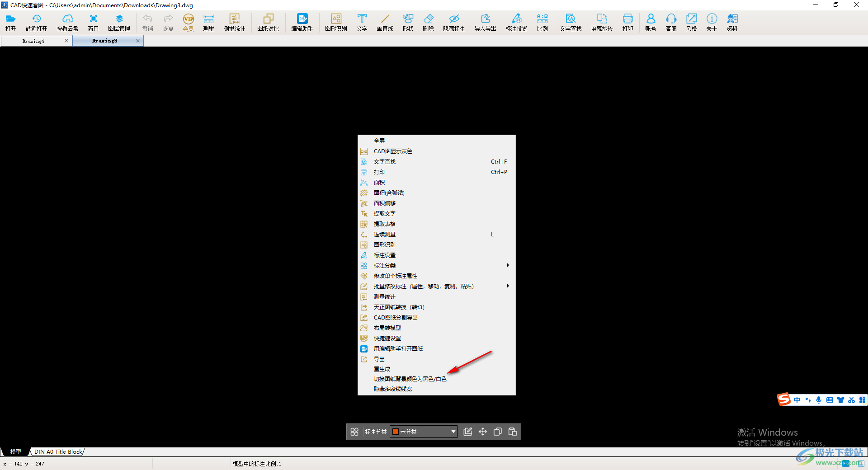Viewport: 868px width, 470px height.
Task: Select the 删除 eraser tool
Action: click(x=428, y=22)
